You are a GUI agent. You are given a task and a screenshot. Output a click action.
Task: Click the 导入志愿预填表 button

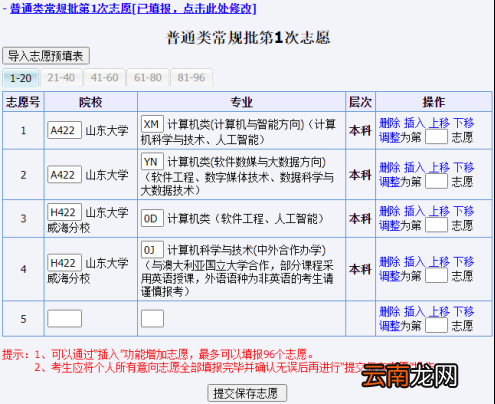(46, 56)
